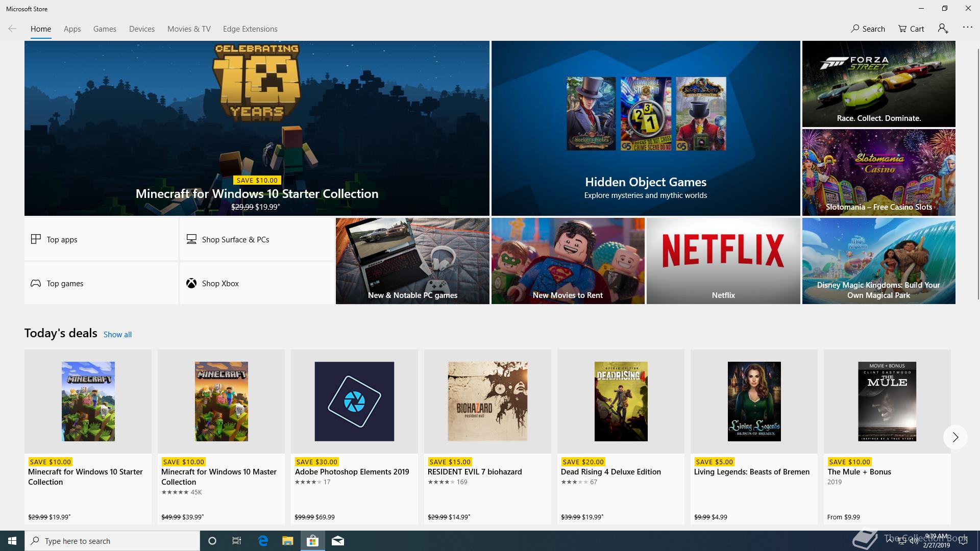
Task: Open the Edge Extensions tab
Action: tap(250, 29)
